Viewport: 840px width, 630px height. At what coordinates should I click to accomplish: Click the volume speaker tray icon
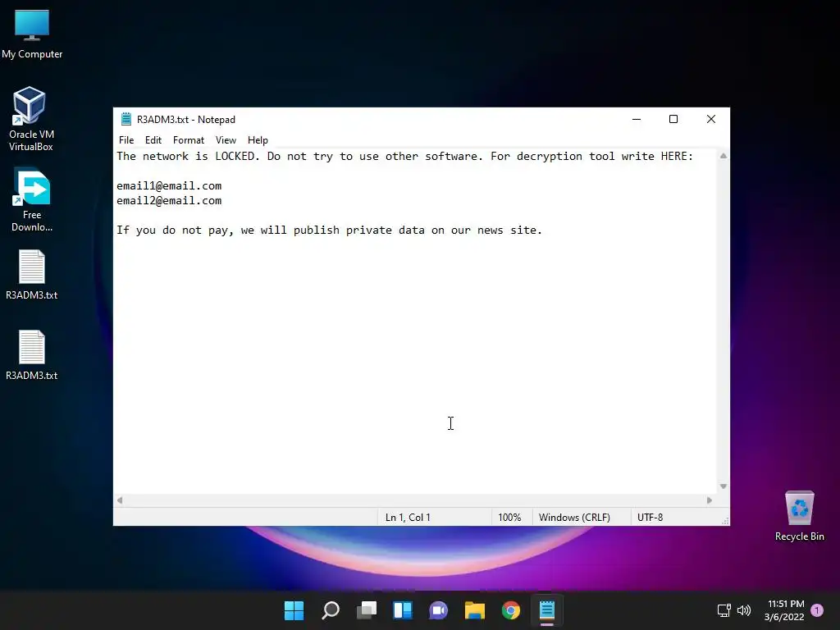coord(744,609)
